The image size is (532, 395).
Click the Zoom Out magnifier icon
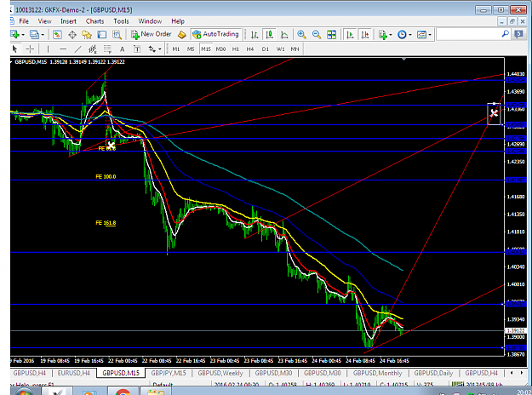pyautogui.click(x=316, y=35)
